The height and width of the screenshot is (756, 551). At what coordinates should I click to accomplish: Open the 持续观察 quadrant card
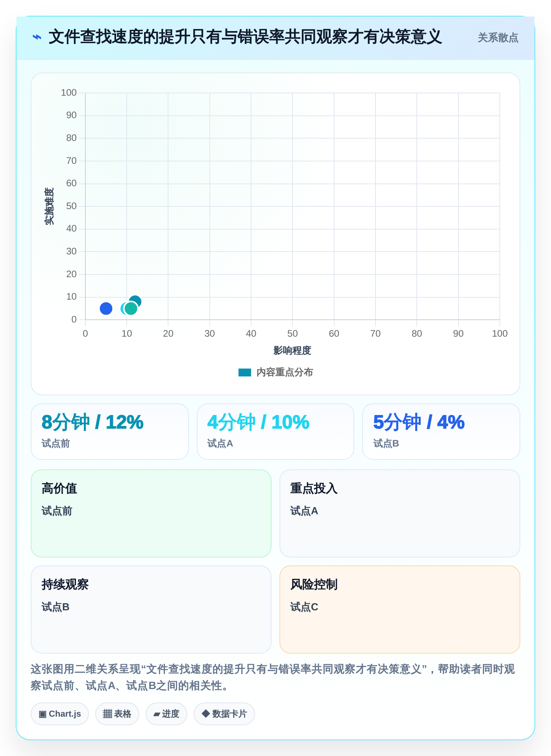[151, 610]
